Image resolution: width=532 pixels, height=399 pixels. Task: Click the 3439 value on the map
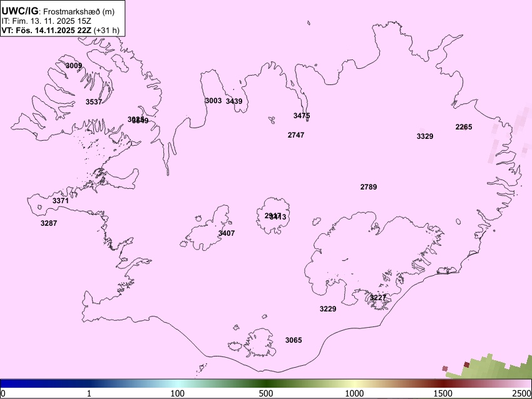tap(234, 101)
